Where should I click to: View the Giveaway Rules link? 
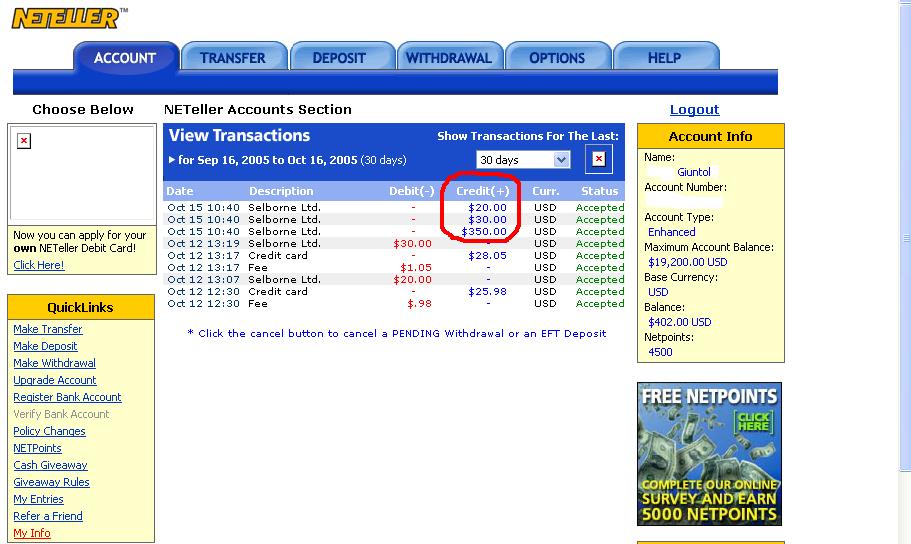(x=52, y=482)
